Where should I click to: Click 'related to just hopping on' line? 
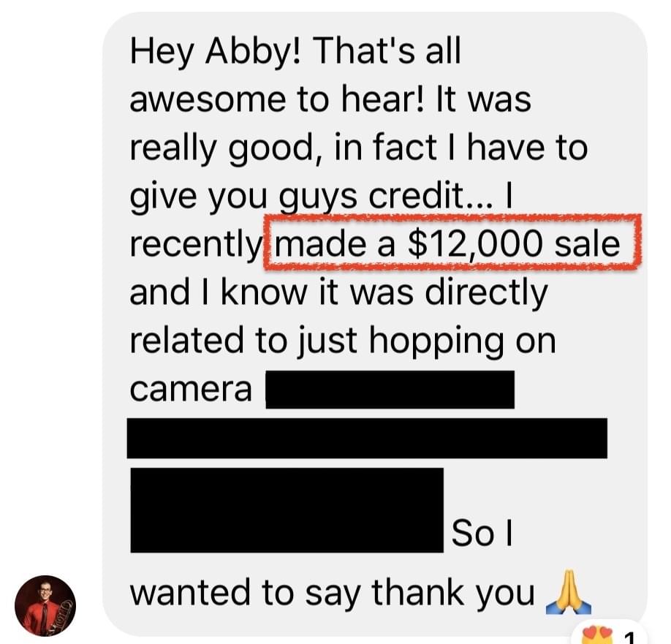[x=343, y=341]
